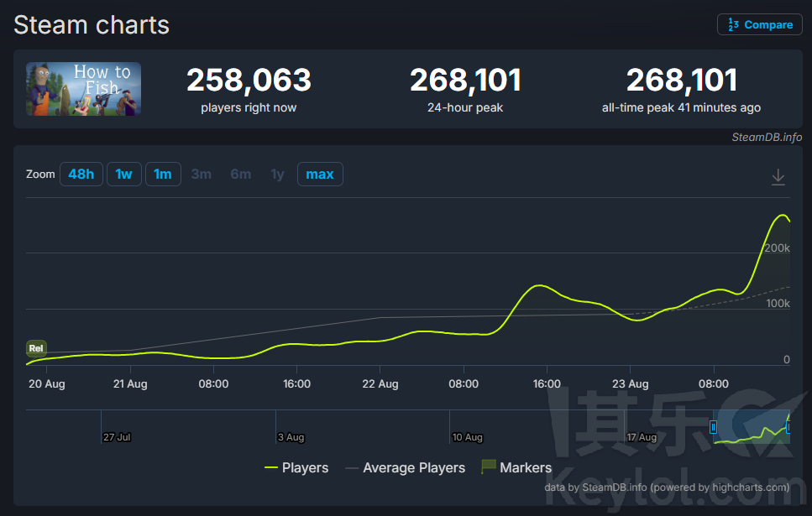The image size is (812, 516).
Task: Grab the left navigator range handle
Action: pos(713,427)
